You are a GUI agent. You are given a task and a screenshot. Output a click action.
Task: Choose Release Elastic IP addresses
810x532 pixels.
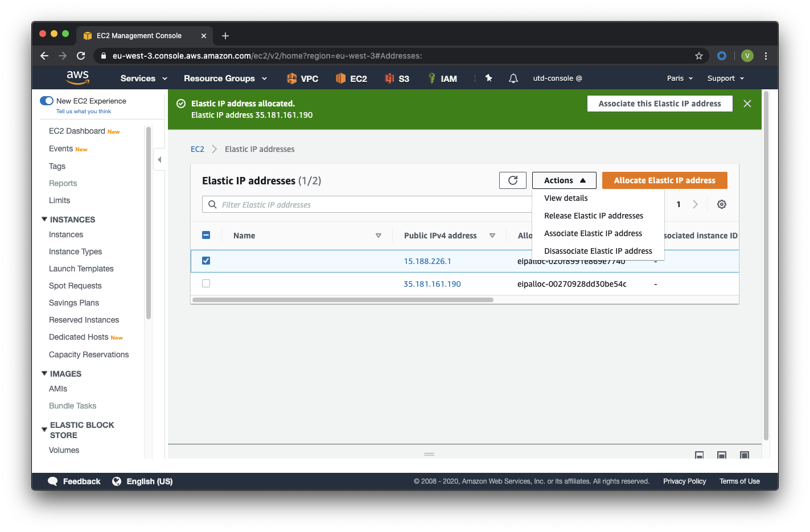point(594,216)
